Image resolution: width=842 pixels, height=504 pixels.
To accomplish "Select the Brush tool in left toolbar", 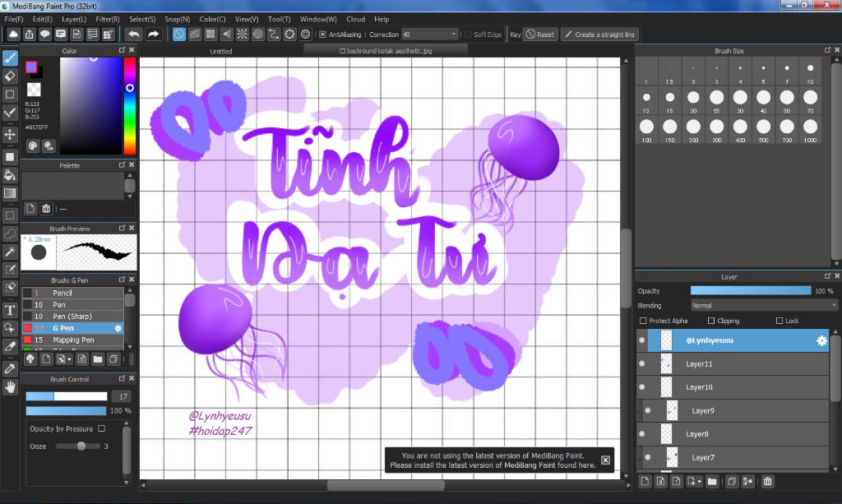I will (x=10, y=58).
